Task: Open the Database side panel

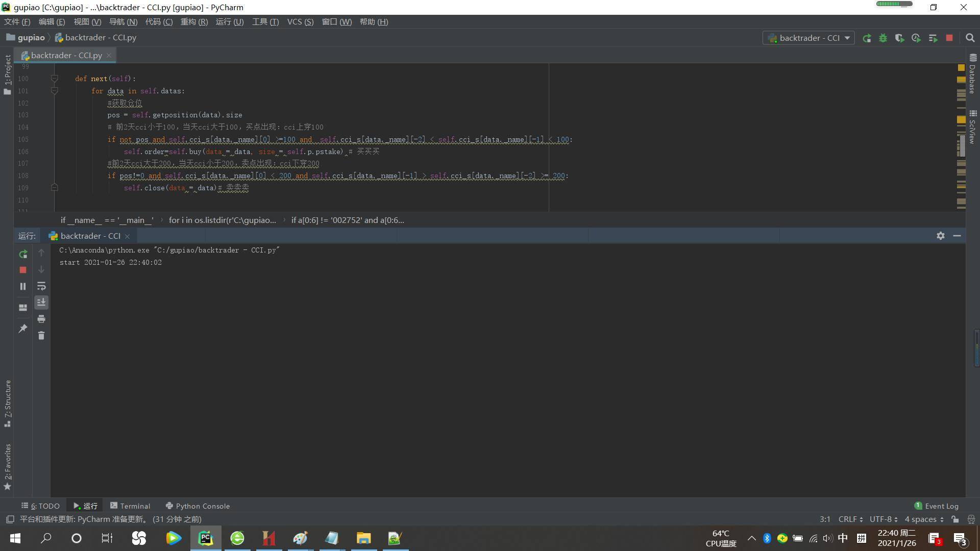Action: (x=973, y=73)
